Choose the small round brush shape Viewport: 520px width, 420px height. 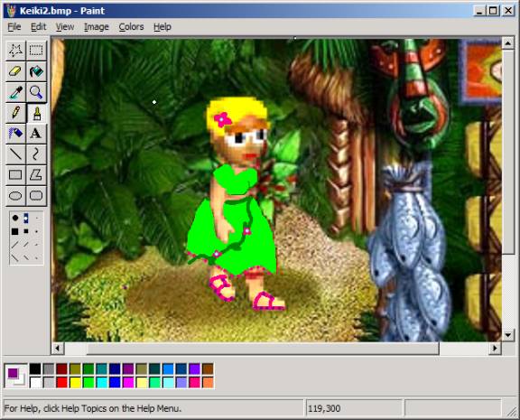pos(36,219)
